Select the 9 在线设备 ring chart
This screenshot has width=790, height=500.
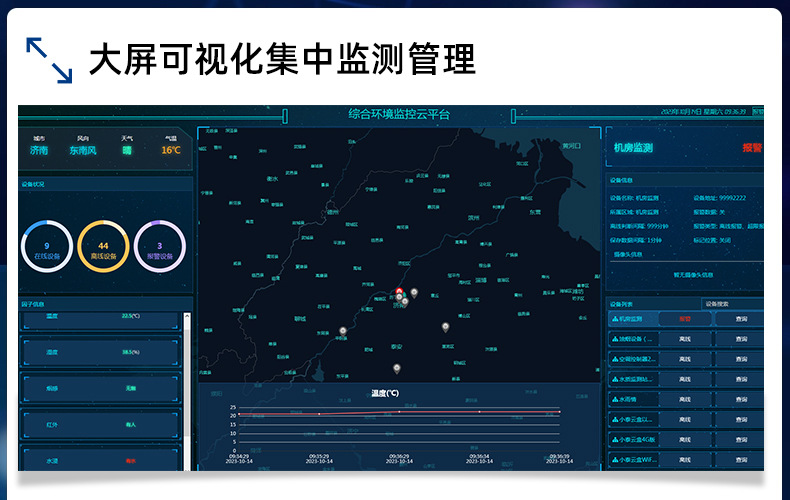(x=47, y=246)
